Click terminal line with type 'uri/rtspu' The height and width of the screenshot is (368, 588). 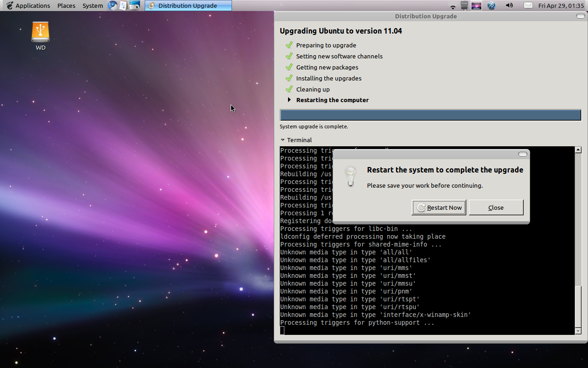point(350,307)
